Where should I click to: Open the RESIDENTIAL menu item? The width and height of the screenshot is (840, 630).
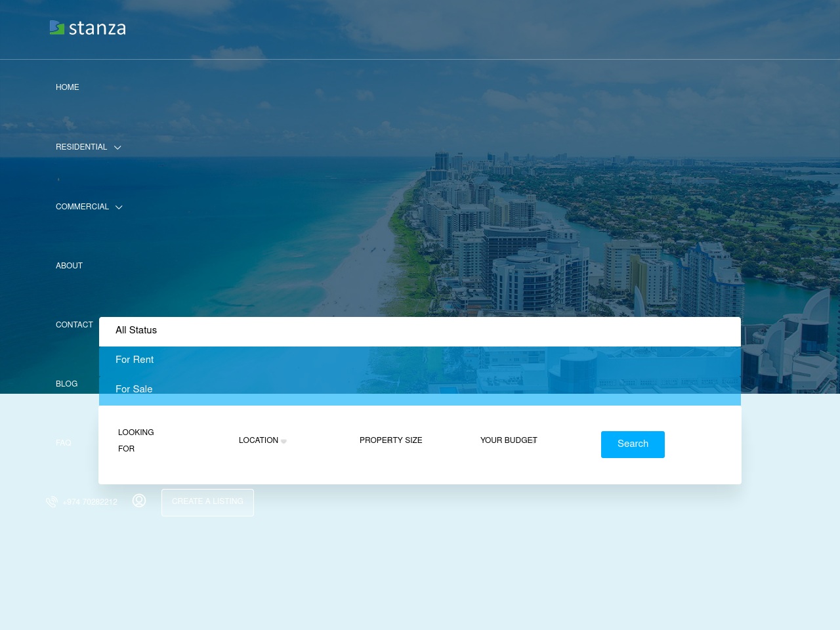(x=81, y=147)
